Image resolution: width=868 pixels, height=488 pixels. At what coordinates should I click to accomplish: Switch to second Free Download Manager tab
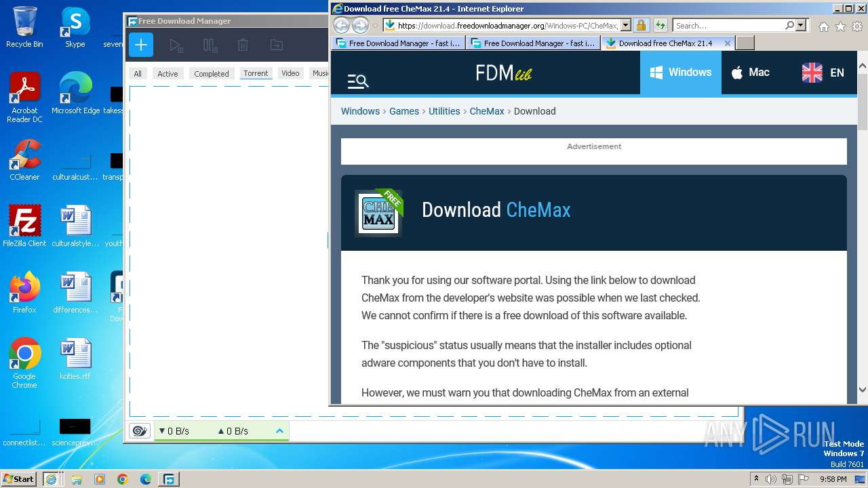(534, 43)
